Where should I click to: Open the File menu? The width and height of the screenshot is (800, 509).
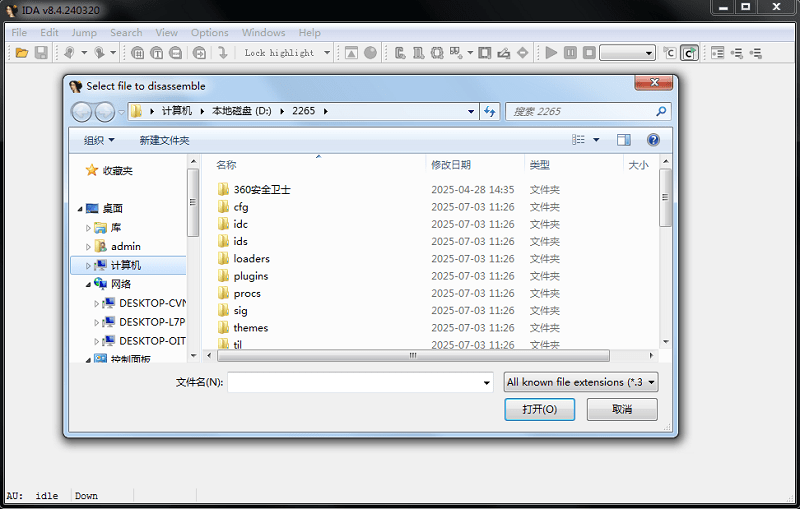pos(19,33)
